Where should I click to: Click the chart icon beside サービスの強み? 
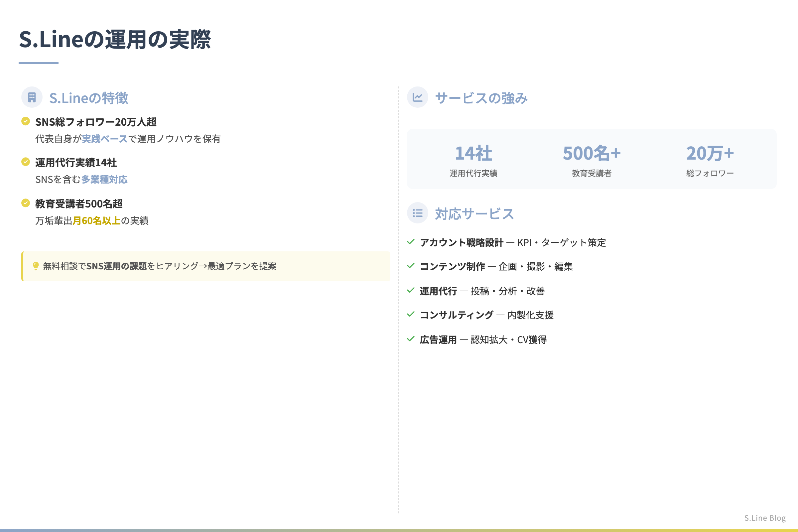pos(417,97)
